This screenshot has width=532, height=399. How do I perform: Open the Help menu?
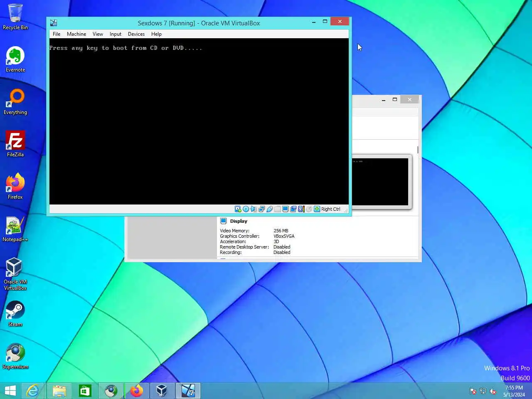coord(156,34)
